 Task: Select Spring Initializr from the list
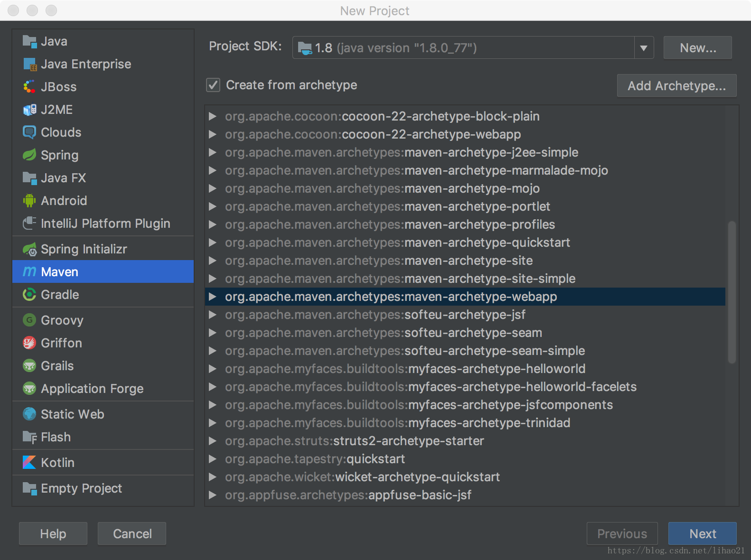coord(84,249)
